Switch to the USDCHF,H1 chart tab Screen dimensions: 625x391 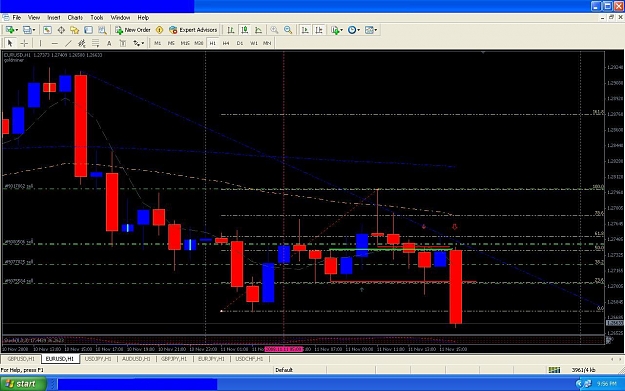[249, 359]
